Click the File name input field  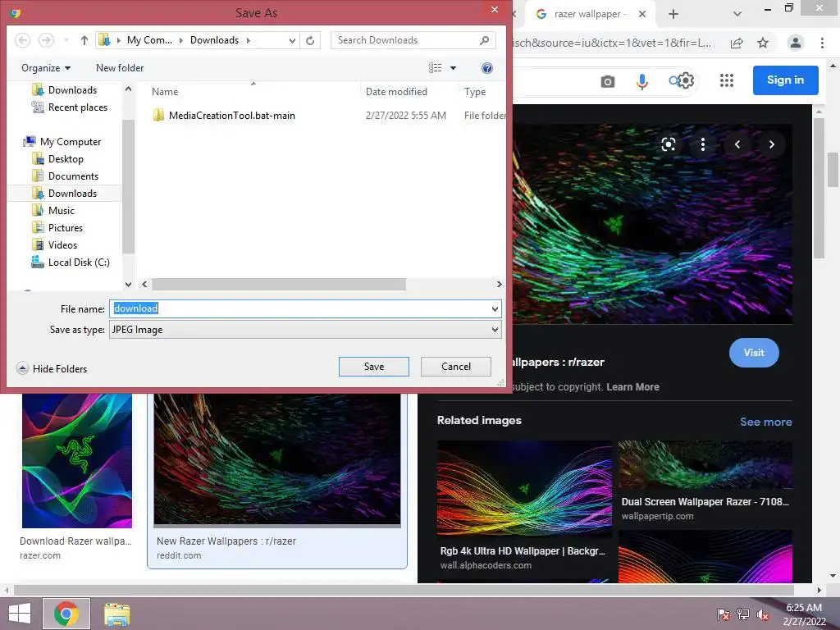tap(300, 308)
